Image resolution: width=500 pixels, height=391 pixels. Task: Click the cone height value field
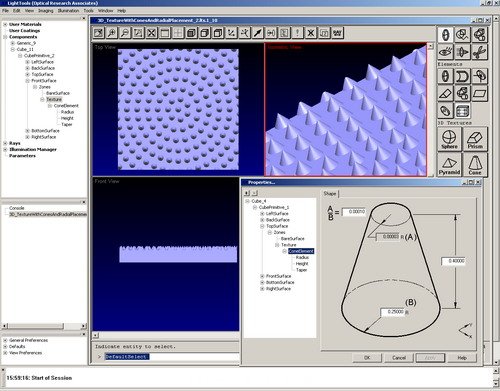(453, 261)
